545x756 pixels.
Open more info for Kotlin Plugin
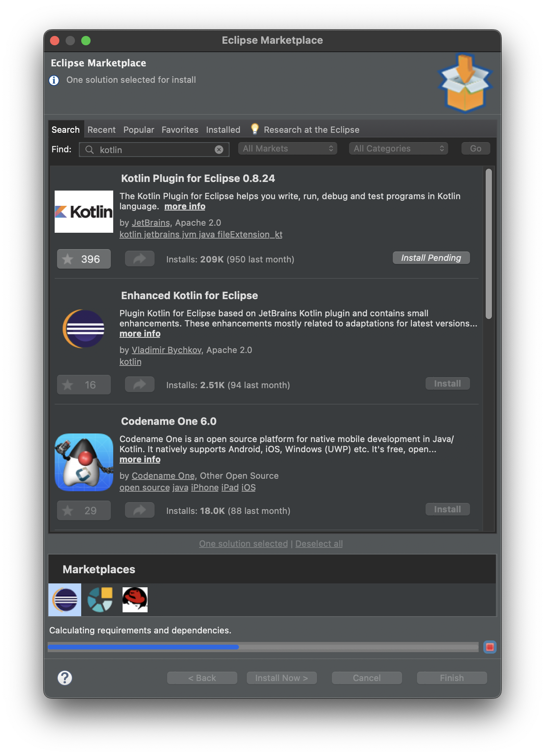tap(185, 206)
